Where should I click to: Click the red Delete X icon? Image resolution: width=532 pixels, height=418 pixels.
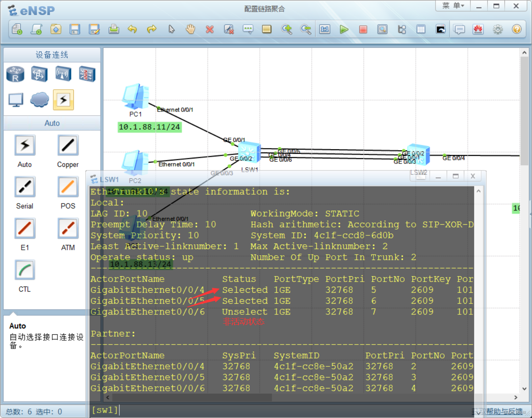point(210,30)
